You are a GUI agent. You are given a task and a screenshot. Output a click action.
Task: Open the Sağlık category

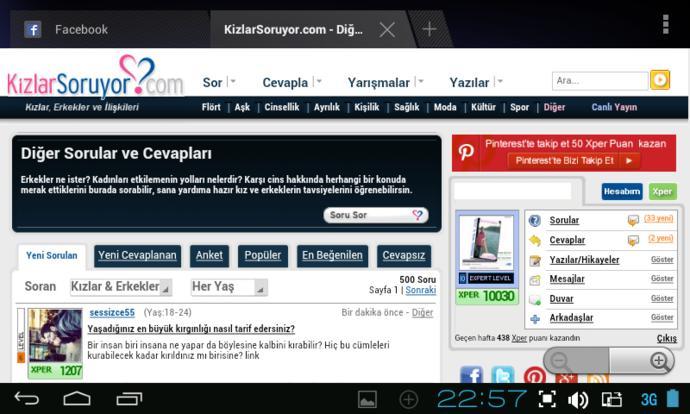click(x=407, y=107)
